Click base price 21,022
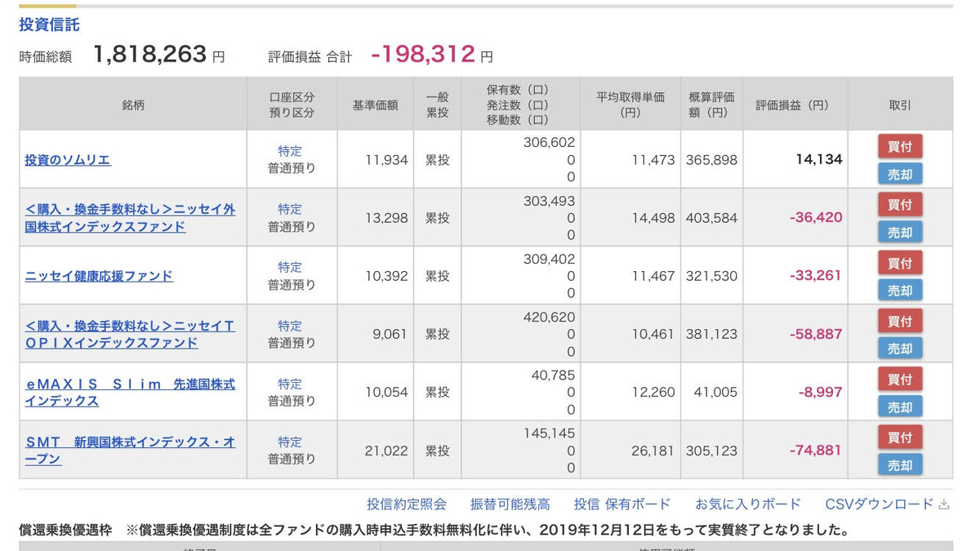 [x=386, y=451]
